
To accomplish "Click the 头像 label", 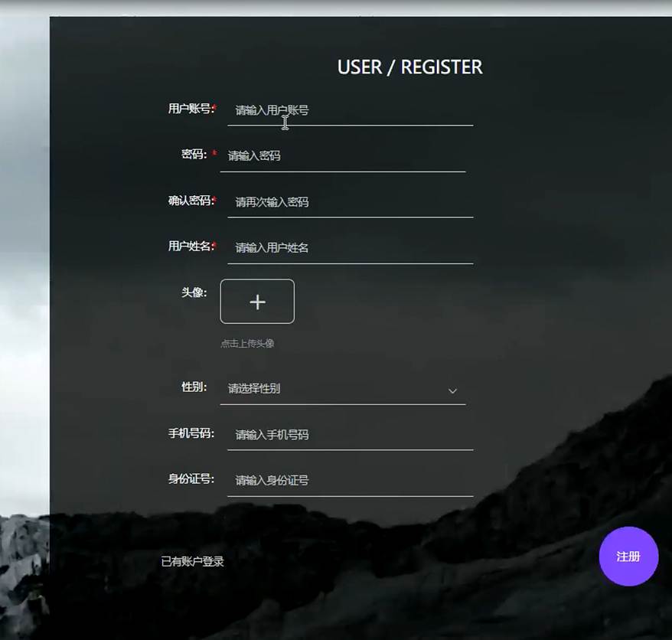I will click(194, 292).
